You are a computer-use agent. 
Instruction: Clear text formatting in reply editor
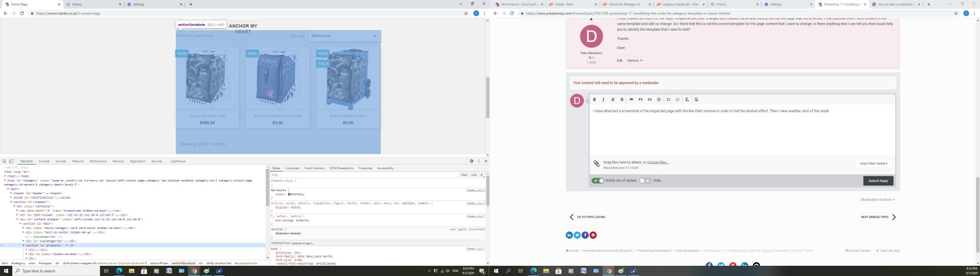click(x=687, y=100)
